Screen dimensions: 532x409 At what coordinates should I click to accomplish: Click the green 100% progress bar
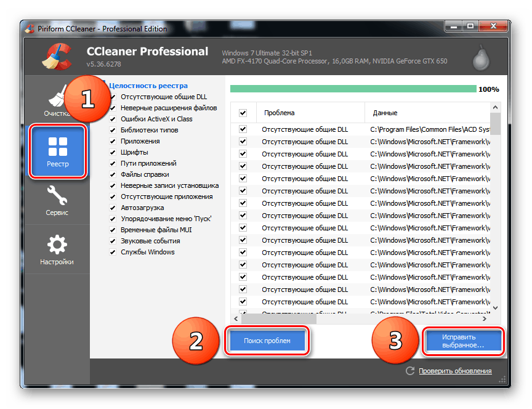point(353,89)
